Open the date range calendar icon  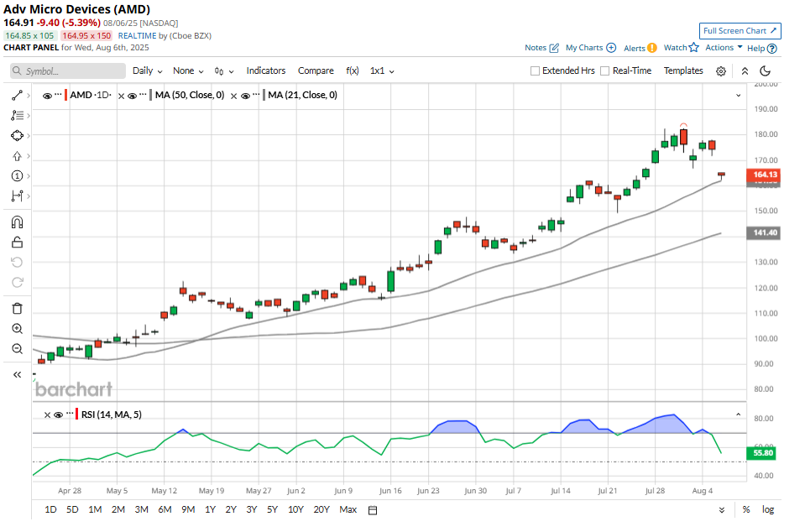(x=373, y=510)
